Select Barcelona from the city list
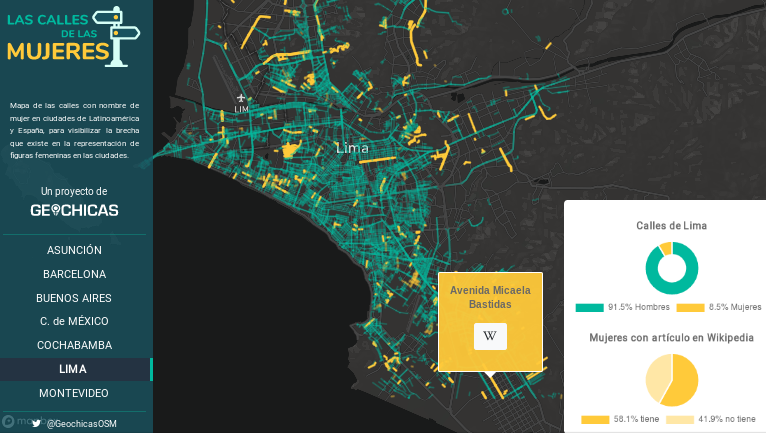The width and height of the screenshot is (766, 433). tap(74, 274)
